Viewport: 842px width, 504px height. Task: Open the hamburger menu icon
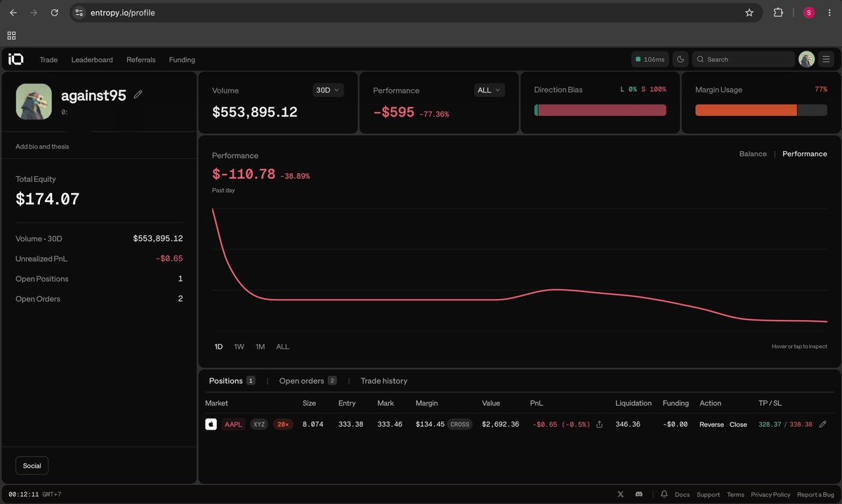[x=827, y=59]
